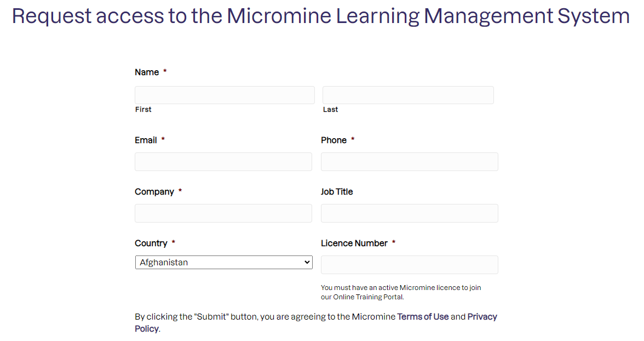Click the Licence Number input field
Screen dimensions: 644x341
point(409,265)
